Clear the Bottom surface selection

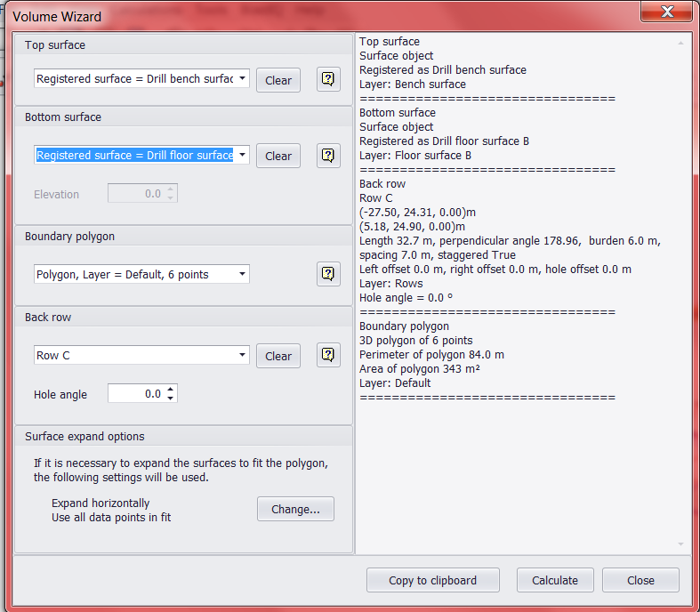pyautogui.click(x=278, y=156)
